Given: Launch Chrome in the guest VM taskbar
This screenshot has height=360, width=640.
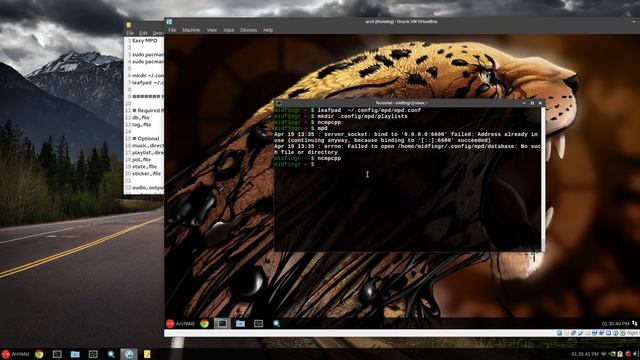Looking at the screenshot, I should (204, 324).
